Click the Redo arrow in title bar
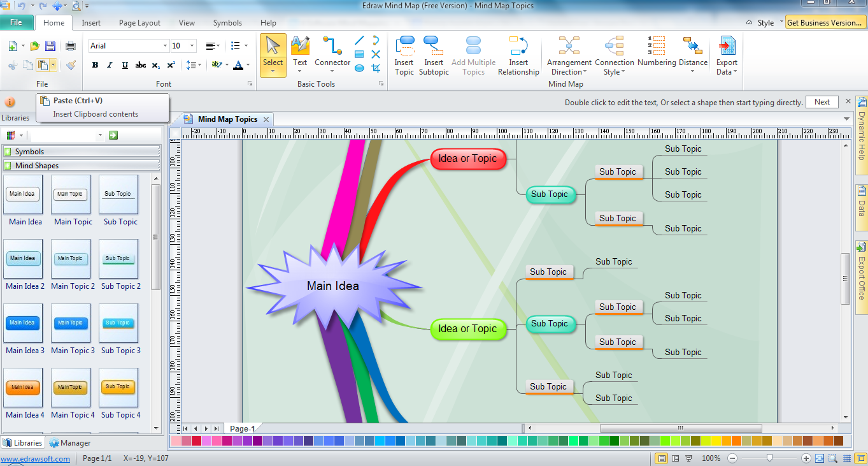868x466 pixels. pos(43,6)
